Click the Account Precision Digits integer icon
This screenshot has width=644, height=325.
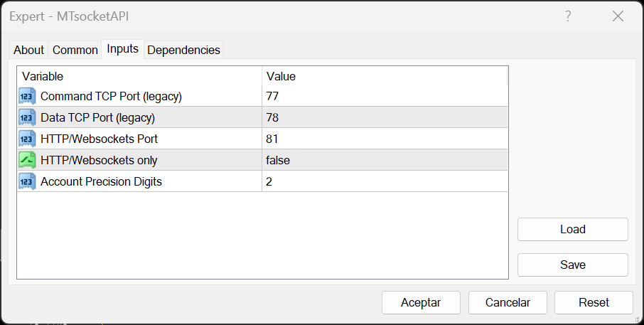(27, 181)
